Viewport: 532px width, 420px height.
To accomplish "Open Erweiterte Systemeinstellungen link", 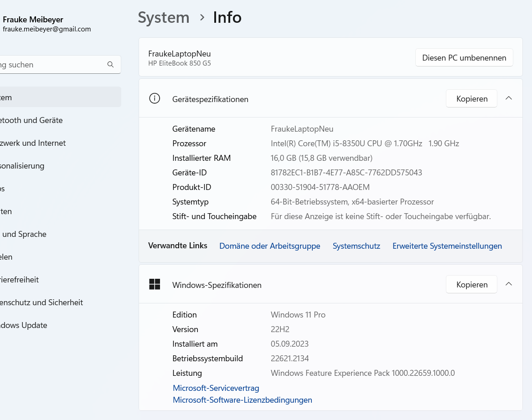I will click(447, 246).
